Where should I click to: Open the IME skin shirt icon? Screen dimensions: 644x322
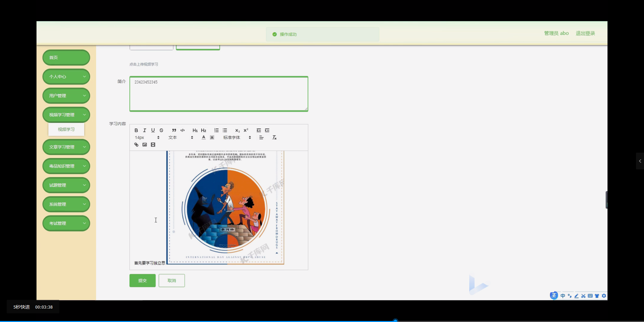(597, 296)
